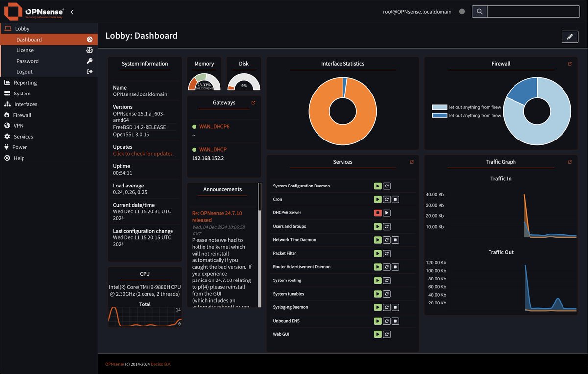The image size is (588, 374).
Task: Click to check for updates link
Action: 143,154
